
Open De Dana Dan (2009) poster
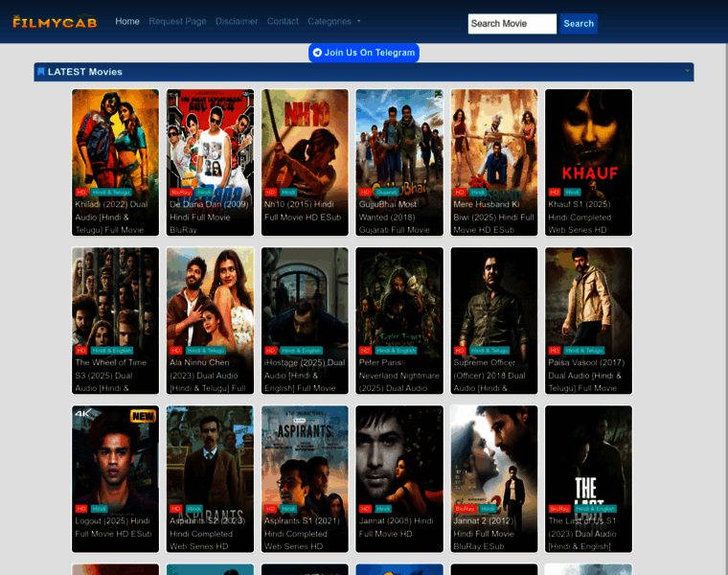(x=210, y=163)
